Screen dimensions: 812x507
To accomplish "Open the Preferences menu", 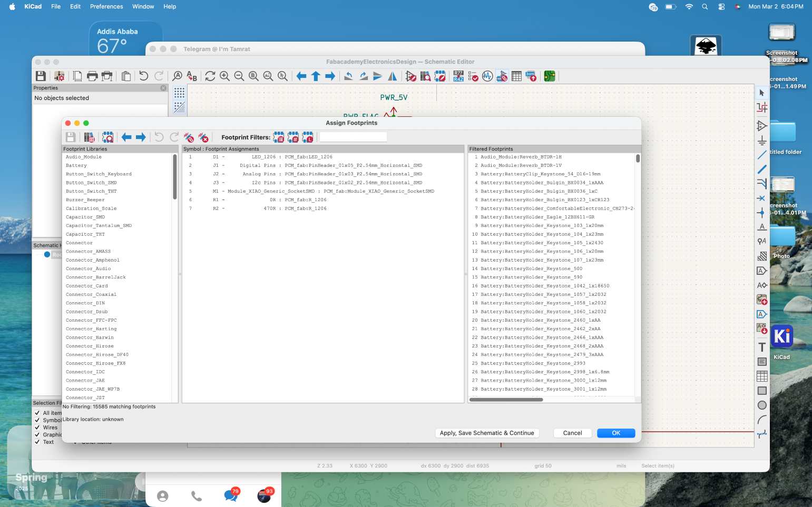I will pyautogui.click(x=106, y=6).
